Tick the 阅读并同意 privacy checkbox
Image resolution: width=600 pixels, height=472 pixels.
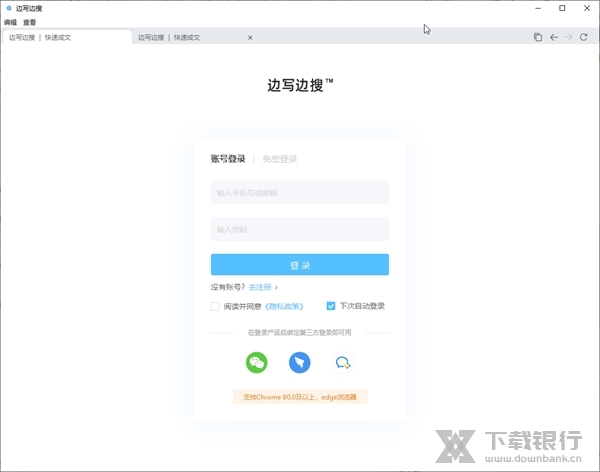tap(215, 306)
